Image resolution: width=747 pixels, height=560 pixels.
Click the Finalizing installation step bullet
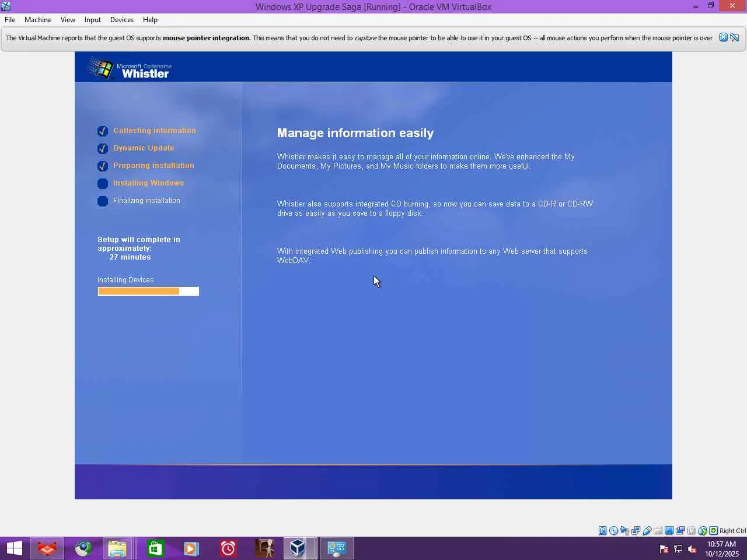coord(103,201)
